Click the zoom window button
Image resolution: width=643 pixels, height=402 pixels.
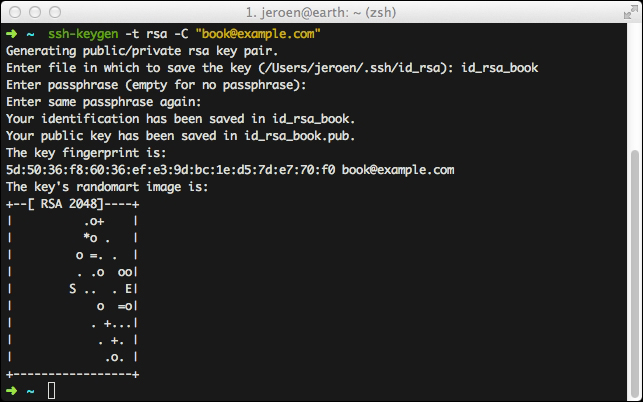(x=55, y=14)
